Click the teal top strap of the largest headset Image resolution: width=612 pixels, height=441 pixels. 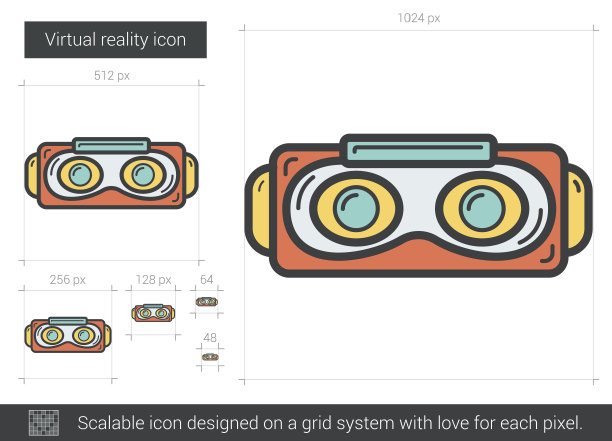416,151
